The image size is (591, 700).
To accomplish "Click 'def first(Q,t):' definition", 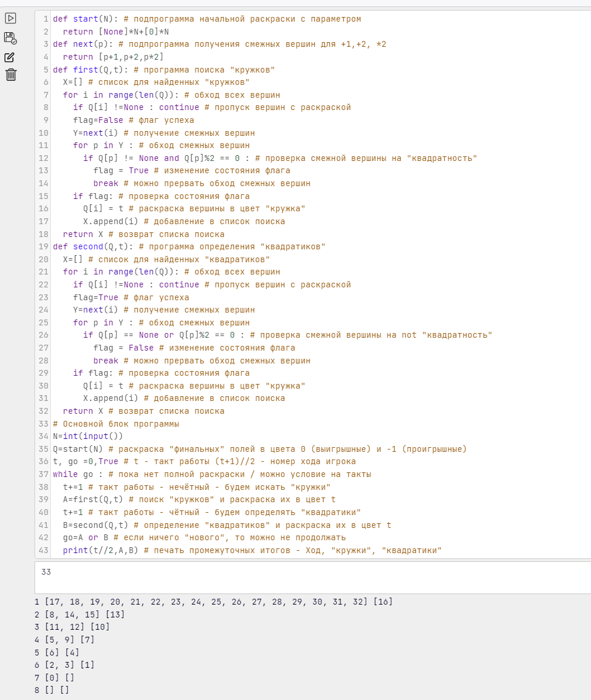I will [91, 70].
